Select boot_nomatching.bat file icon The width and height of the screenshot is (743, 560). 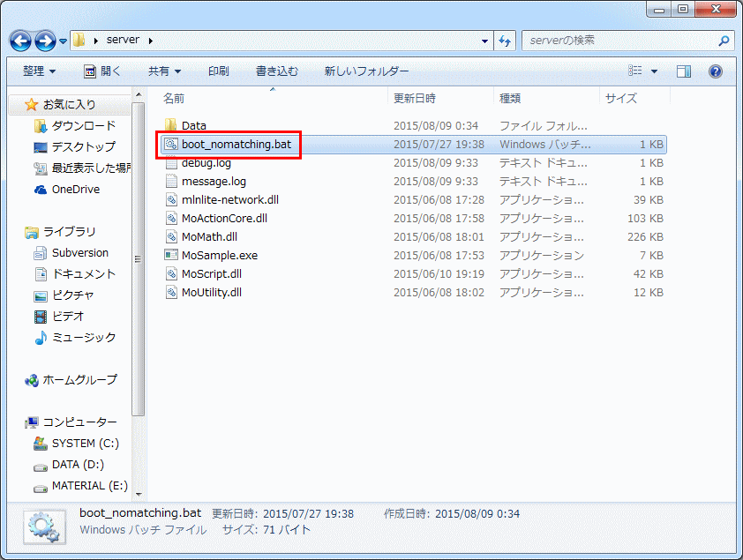pyautogui.click(x=171, y=144)
